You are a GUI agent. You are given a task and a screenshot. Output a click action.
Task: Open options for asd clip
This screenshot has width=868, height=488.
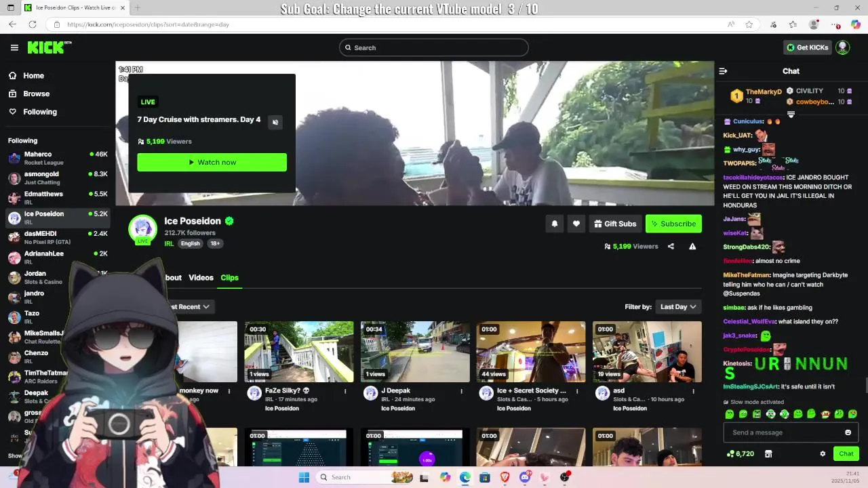point(693,391)
